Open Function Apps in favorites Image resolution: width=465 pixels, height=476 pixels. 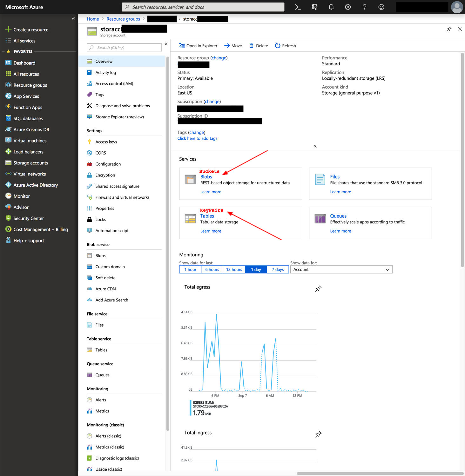(x=28, y=107)
